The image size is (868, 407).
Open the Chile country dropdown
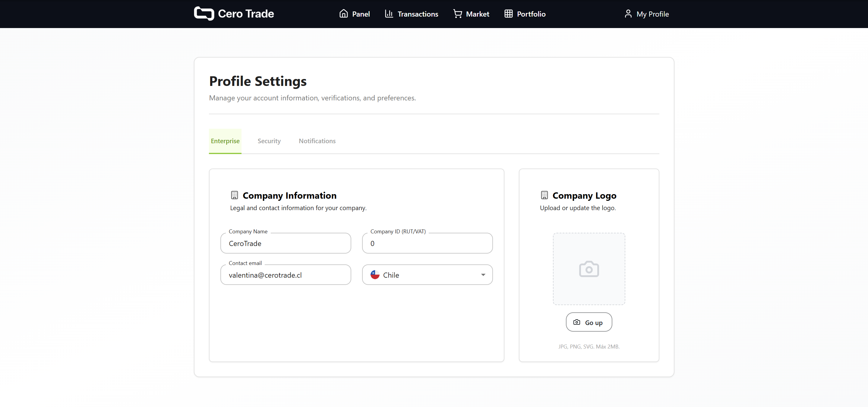pos(427,275)
